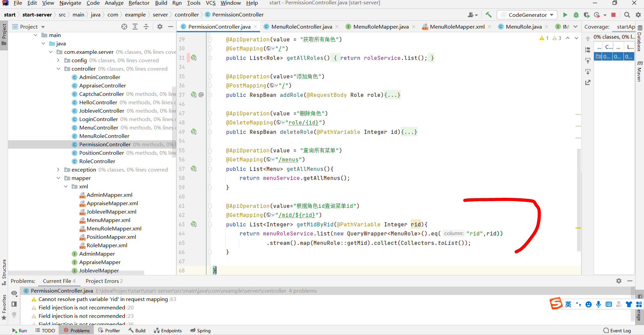644x335 pixels.
Task: Open the CodeGenerator run configuration dropdown
Action: (x=527, y=15)
